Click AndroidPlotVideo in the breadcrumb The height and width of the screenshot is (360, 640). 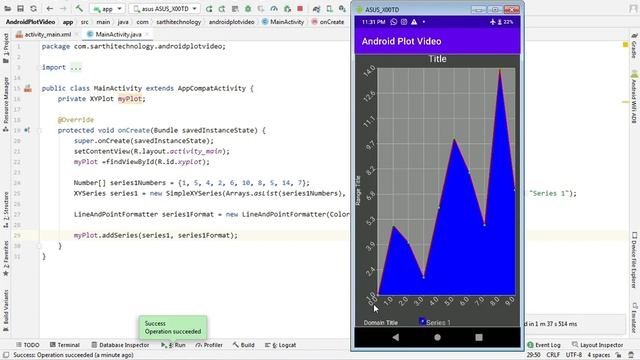[x=30, y=22]
